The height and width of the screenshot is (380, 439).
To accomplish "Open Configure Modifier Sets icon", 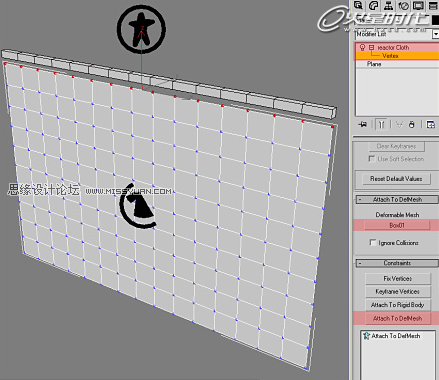I will 431,124.
